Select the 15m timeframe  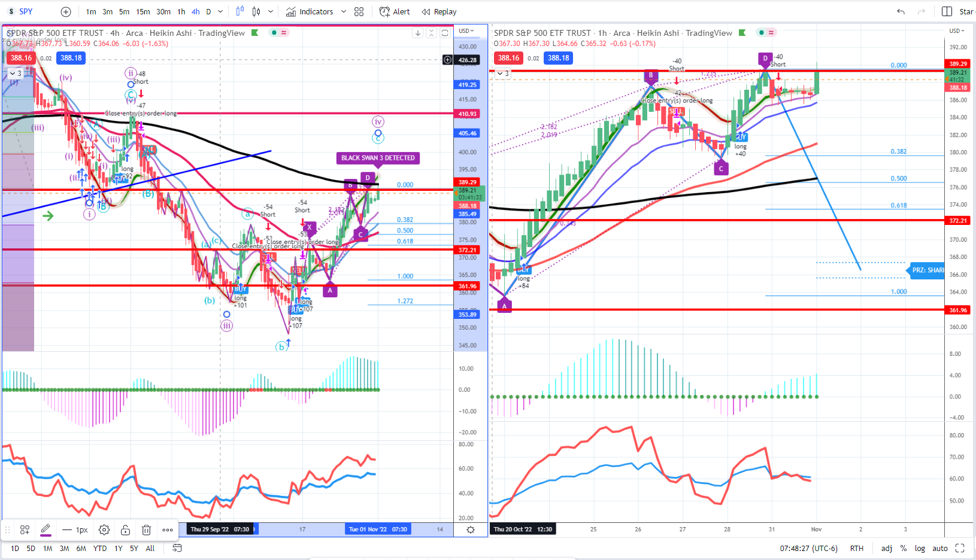[143, 11]
